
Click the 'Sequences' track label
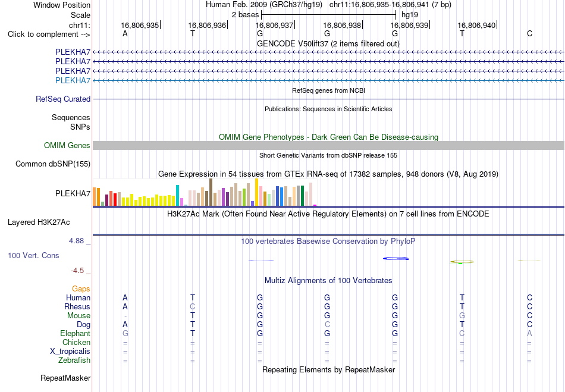click(x=71, y=117)
